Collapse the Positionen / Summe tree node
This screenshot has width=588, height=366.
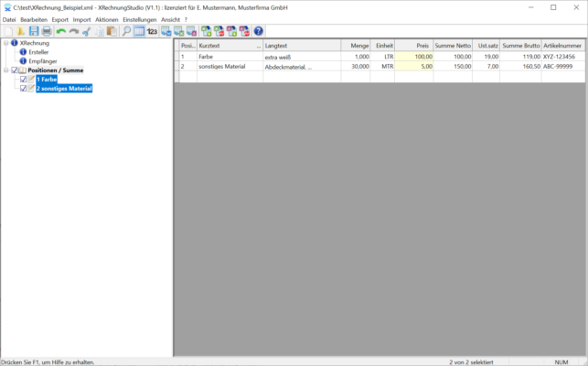click(x=6, y=70)
